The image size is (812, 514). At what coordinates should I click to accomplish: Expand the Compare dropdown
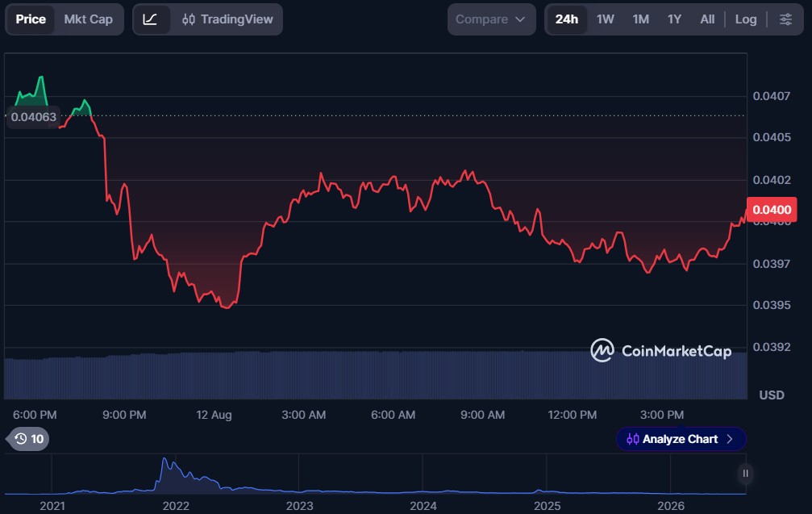491,19
